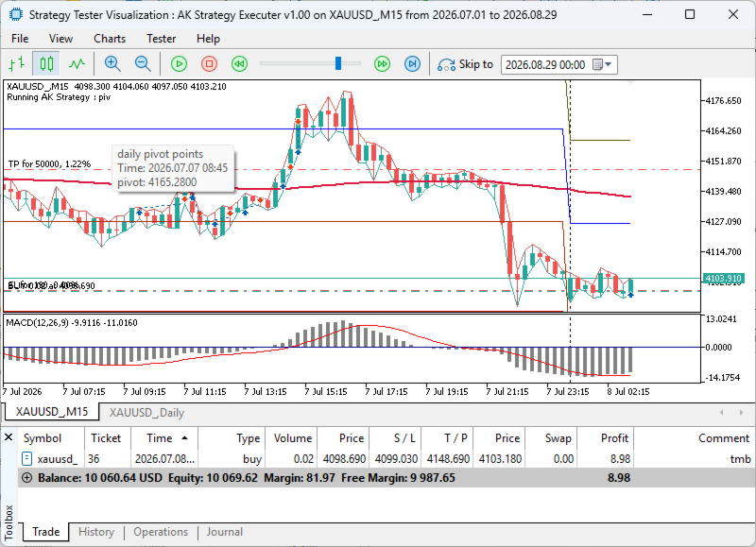Switch chart to bar chart mode

tap(17, 63)
